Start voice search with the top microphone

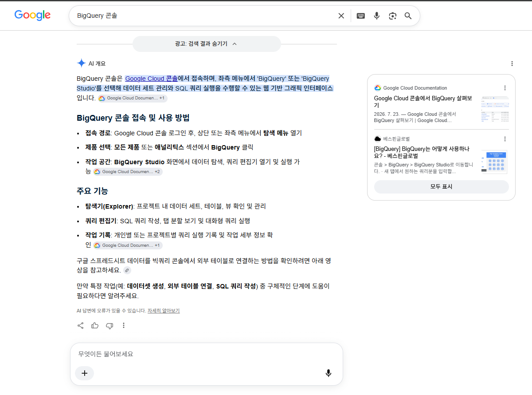pos(376,16)
